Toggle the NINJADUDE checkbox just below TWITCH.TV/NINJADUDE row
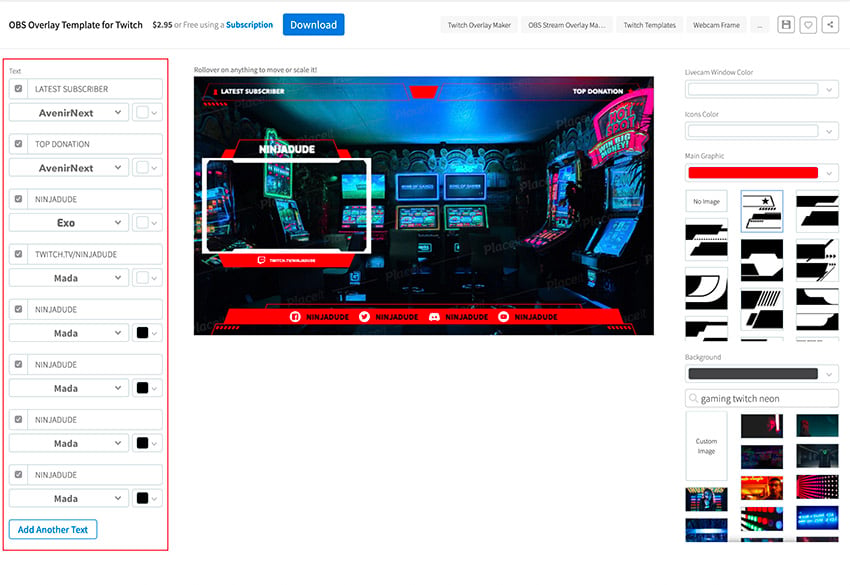Image resolution: width=850 pixels, height=585 pixels. (18, 309)
